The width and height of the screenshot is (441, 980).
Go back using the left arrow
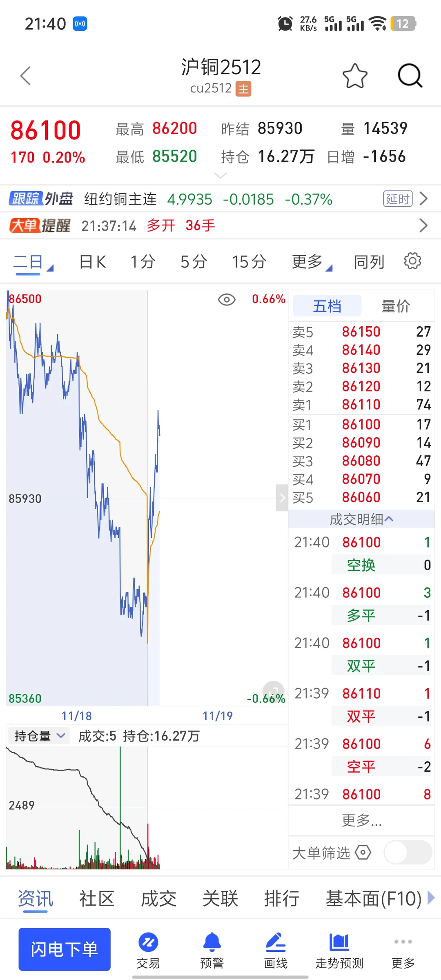[x=25, y=76]
